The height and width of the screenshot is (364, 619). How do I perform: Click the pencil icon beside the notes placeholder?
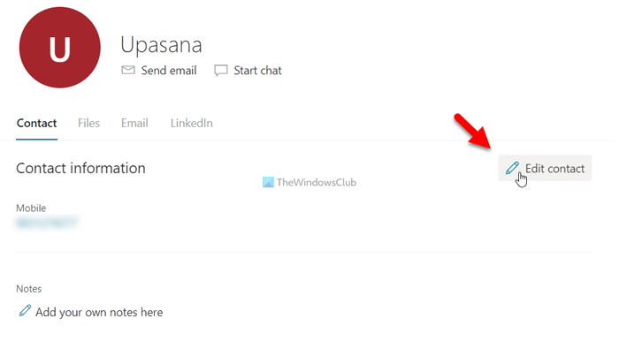(x=24, y=311)
